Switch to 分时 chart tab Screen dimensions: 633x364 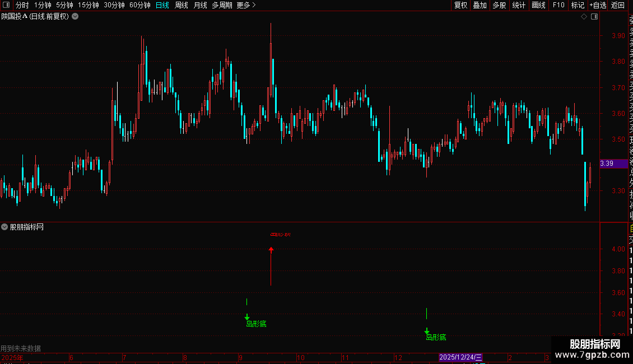click(22, 5)
